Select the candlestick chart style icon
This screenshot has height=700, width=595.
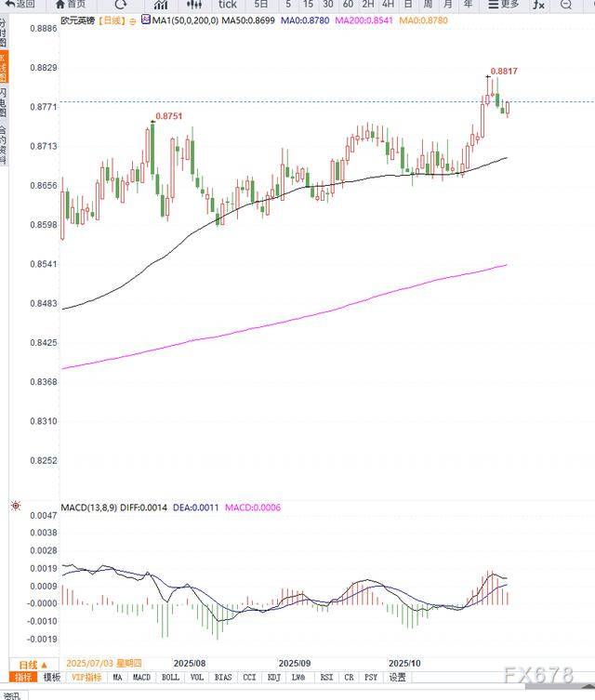(x=193, y=5)
